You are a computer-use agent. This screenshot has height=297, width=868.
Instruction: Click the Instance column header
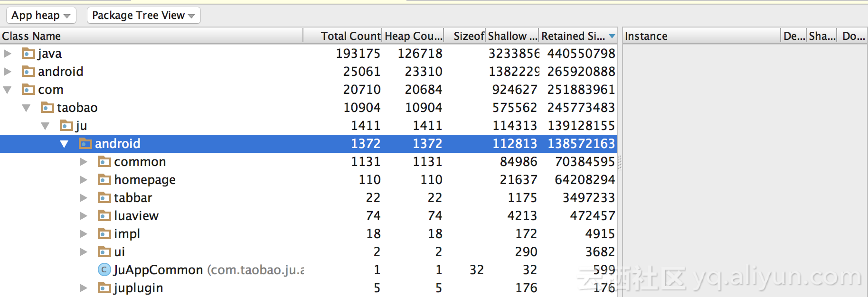tap(702, 36)
